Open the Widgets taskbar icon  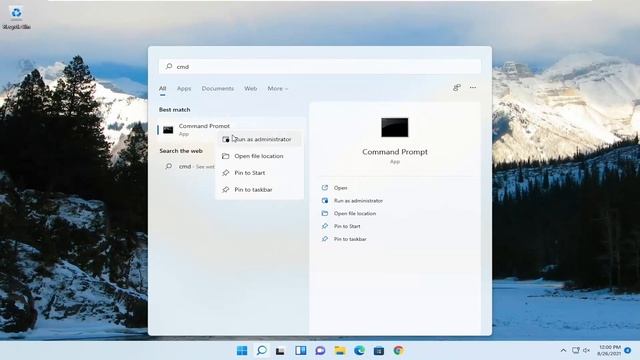[x=301, y=350]
